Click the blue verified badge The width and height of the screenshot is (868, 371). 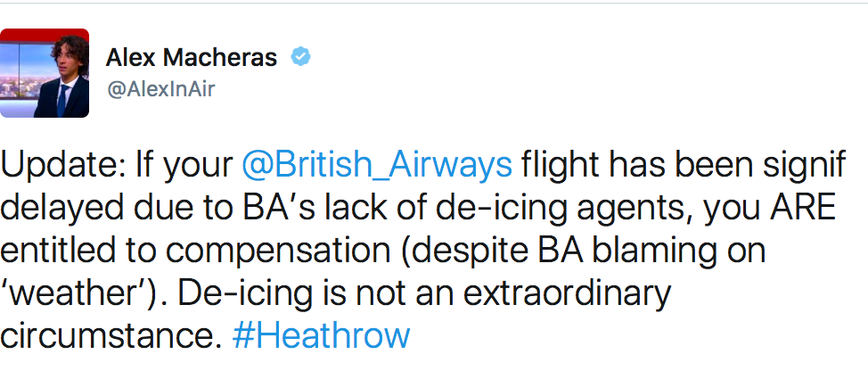301,56
